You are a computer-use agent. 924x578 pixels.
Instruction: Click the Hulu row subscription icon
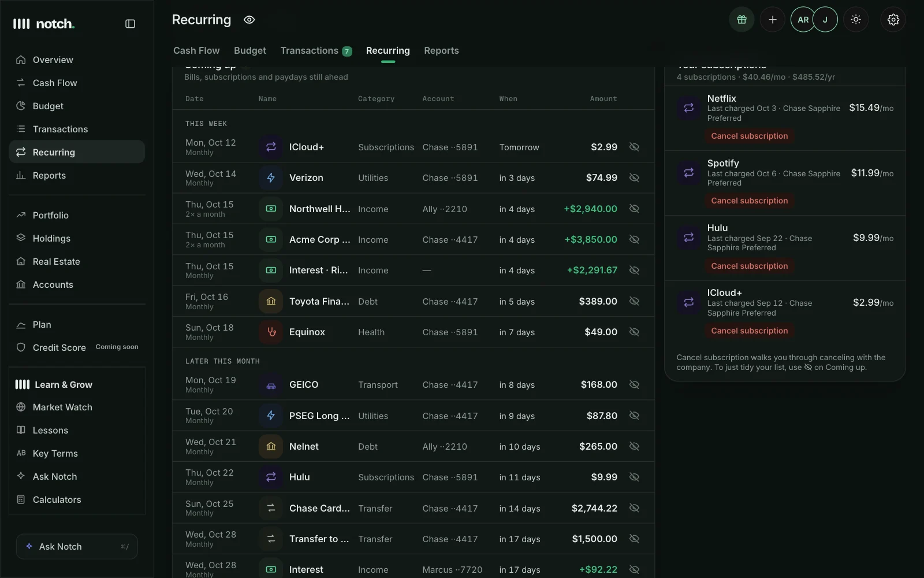pyautogui.click(x=271, y=477)
